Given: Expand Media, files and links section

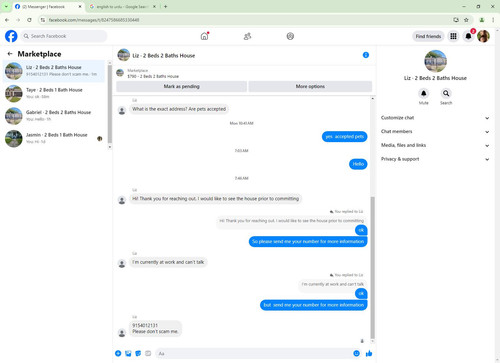Looking at the screenshot, I should pyautogui.click(x=435, y=145).
